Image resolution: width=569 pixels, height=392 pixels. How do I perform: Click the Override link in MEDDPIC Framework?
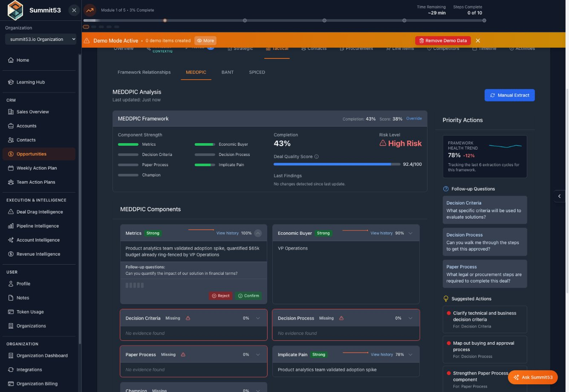coord(414,118)
